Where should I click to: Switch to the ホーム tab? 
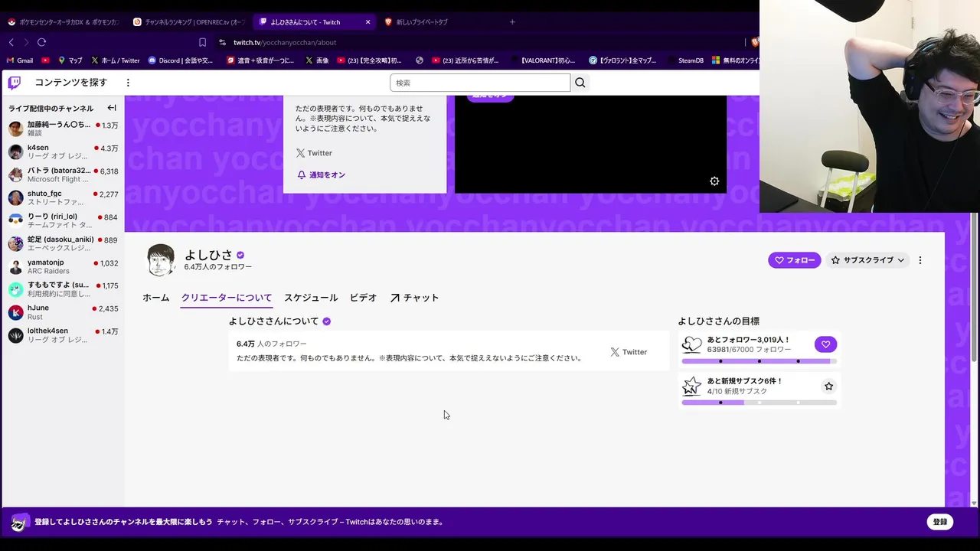point(155,298)
